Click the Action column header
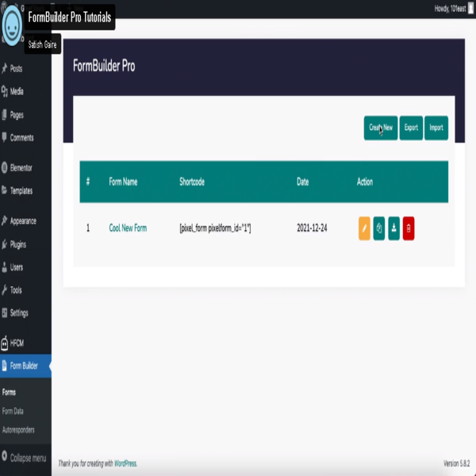 pyautogui.click(x=365, y=182)
